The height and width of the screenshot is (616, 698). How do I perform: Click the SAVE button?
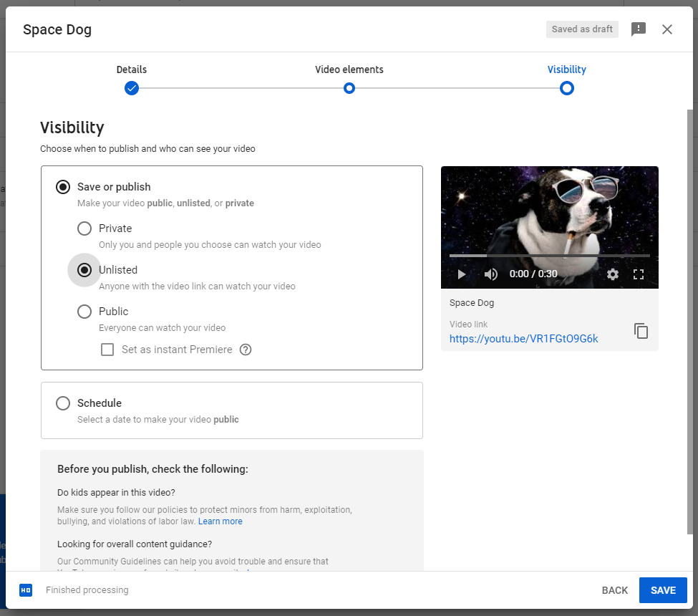pyautogui.click(x=663, y=590)
